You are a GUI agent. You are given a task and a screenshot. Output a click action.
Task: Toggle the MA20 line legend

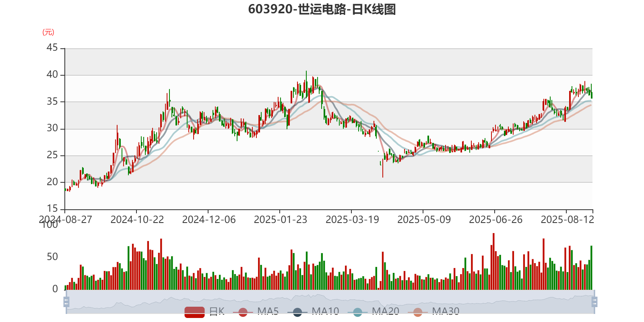click(374, 312)
